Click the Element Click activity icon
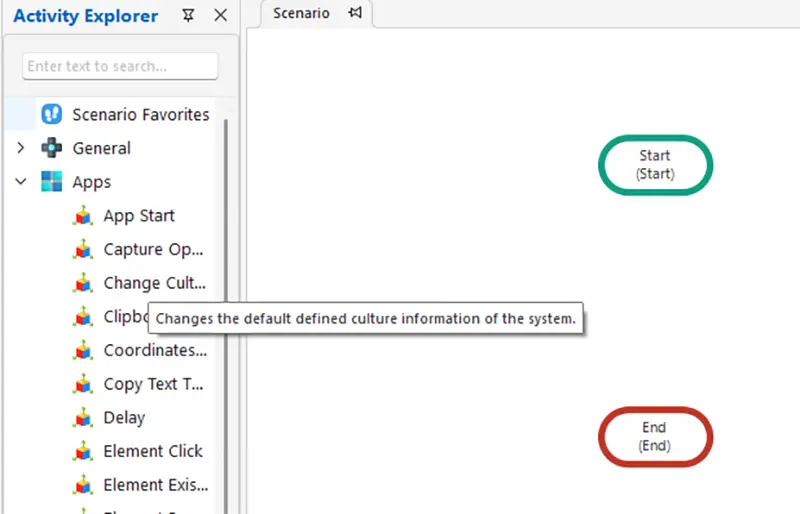Screen dimensions: 800x514 (83, 451)
